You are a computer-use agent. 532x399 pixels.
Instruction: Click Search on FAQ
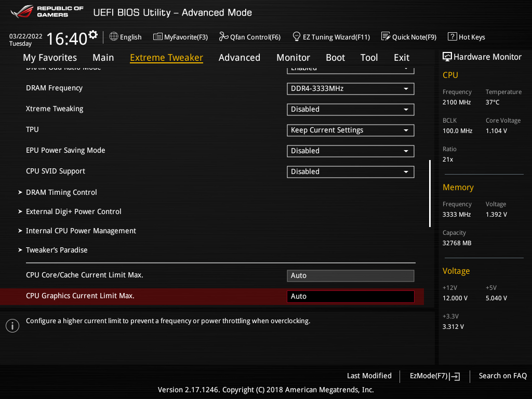pos(502,376)
